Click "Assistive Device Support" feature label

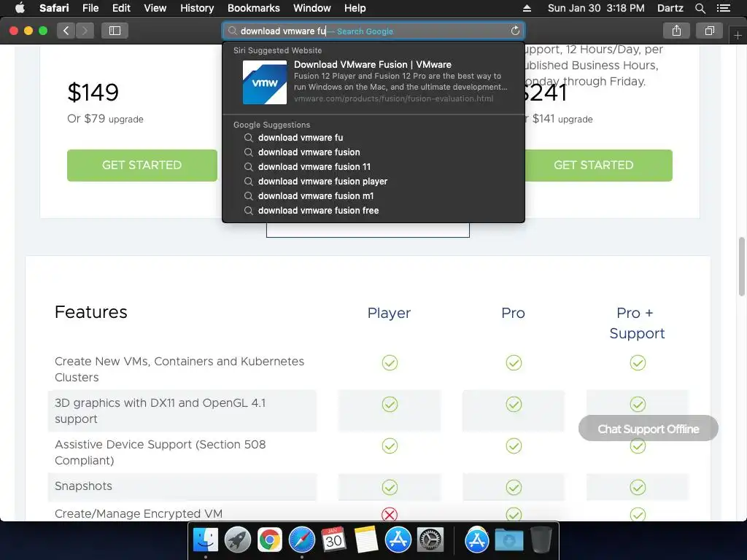[160, 452]
